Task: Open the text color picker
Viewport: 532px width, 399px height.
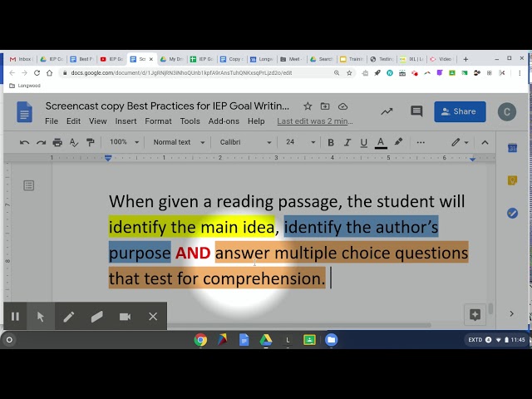Action: coord(381,142)
